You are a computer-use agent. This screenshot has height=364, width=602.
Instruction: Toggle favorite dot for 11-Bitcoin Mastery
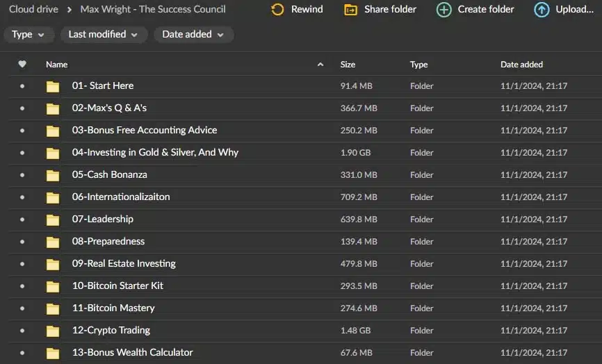pos(22,308)
